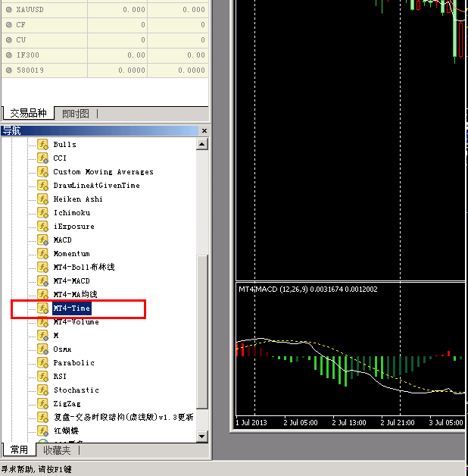Click the Bulls indicator icon
Screen dimensions: 468x476
click(x=43, y=145)
